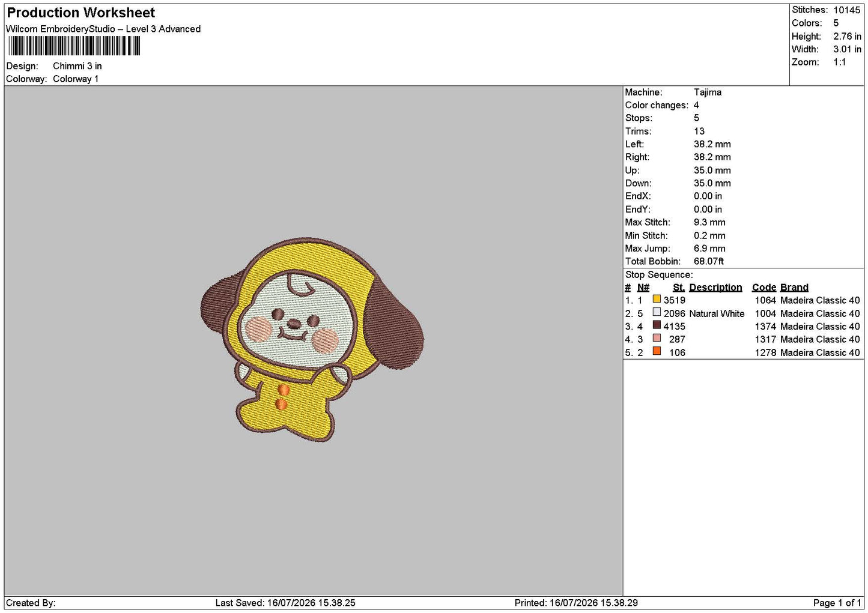
Task: Click the Description column header
Action: pos(715,288)
